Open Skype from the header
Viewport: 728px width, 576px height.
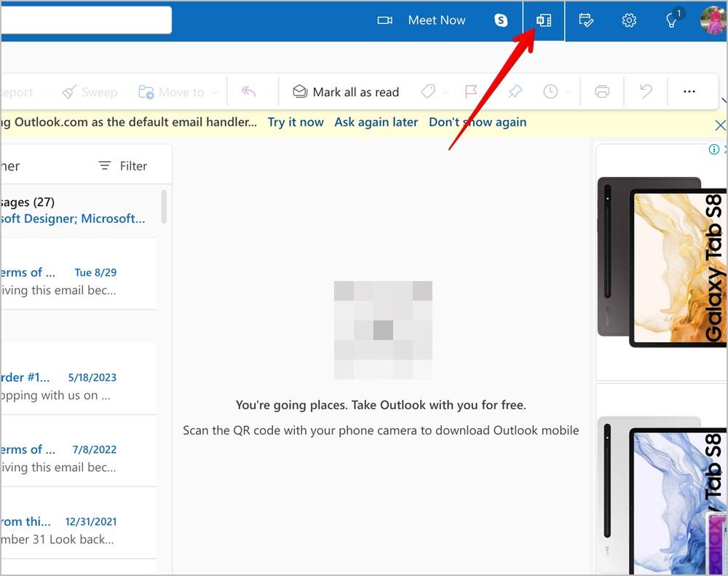pyautogui.click(x=501, y=20)
